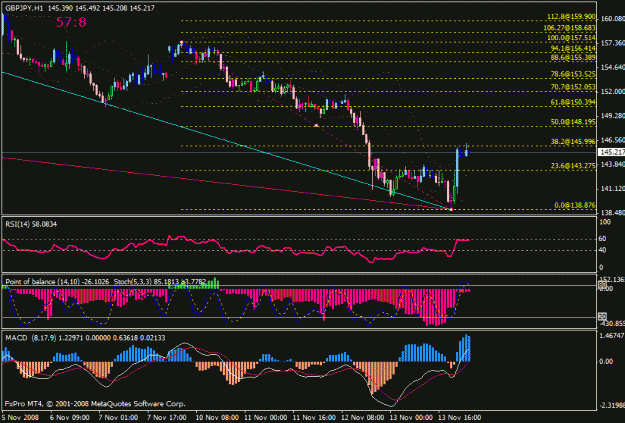Image resolution: width=625 pixels, height=423 pixels.
Task: Click the 7 Nov 17:00 time axis label
Action: (167, 417)
